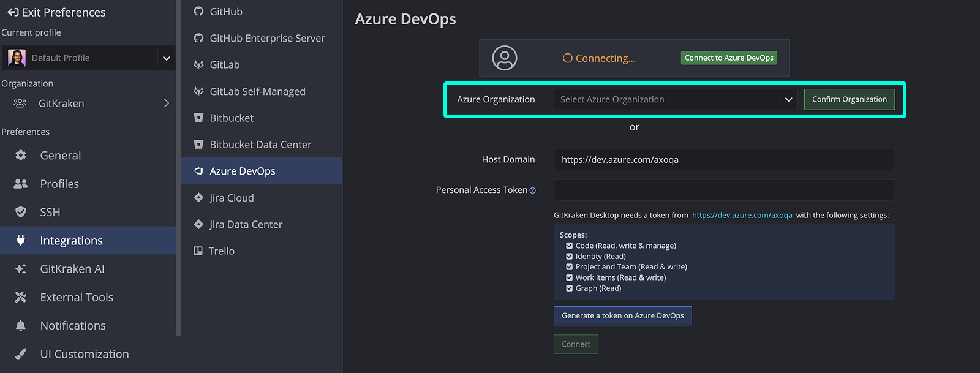Click the General gear icon
This screenshot has height=373, width=980.
coord(21,156)
